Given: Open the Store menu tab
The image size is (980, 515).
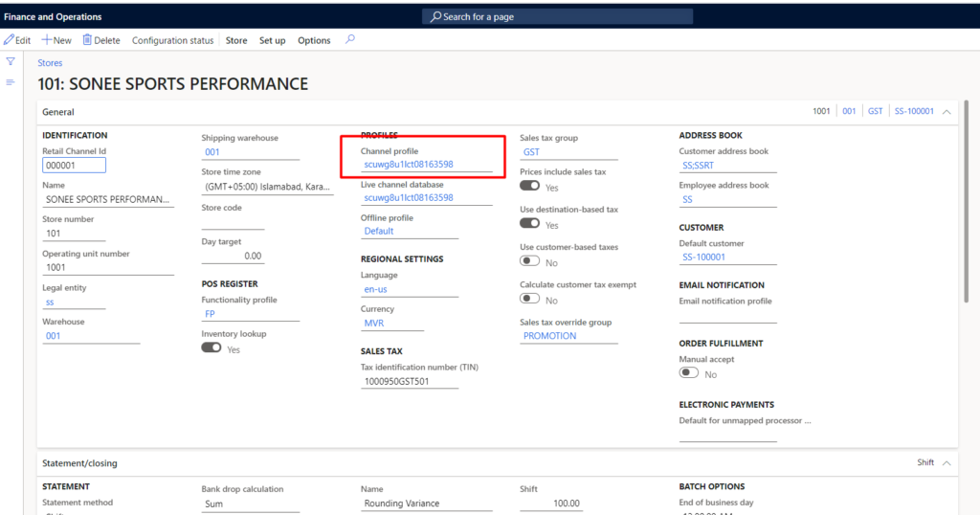Looking at the screenshot, I should click(236, 40).
